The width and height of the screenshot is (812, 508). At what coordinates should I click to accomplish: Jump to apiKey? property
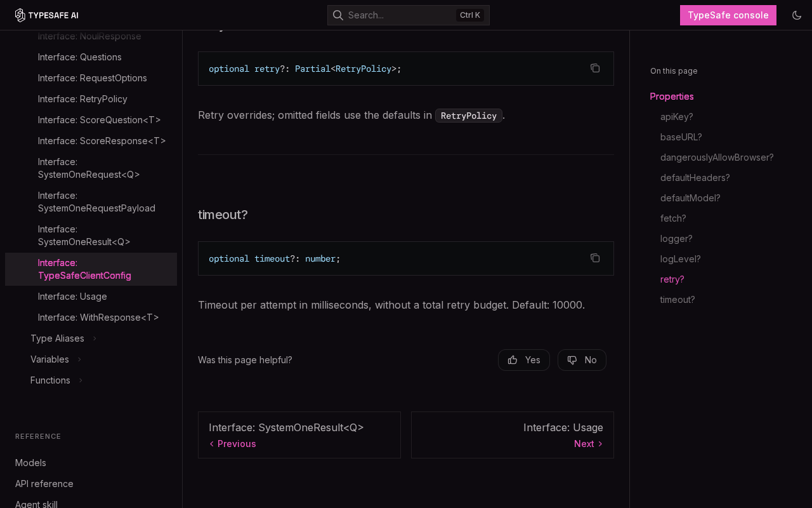click(677, 117)
